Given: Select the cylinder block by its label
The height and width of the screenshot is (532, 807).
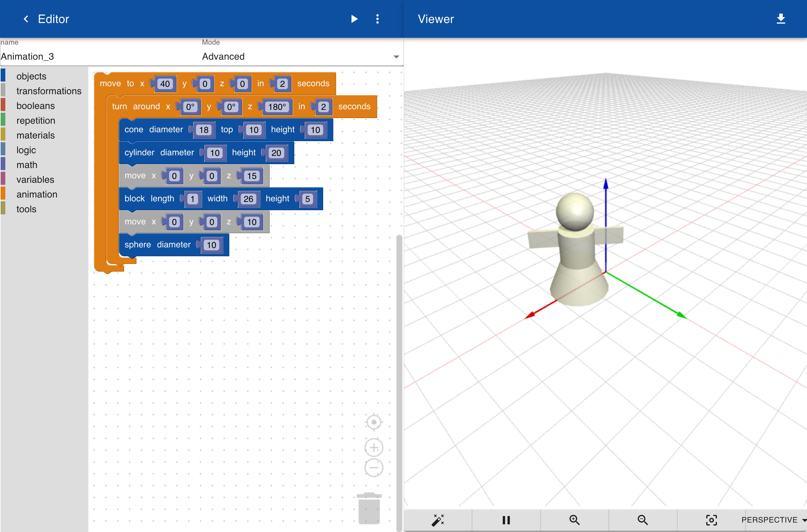Looking at the screenshot, I should coord(139,153).
